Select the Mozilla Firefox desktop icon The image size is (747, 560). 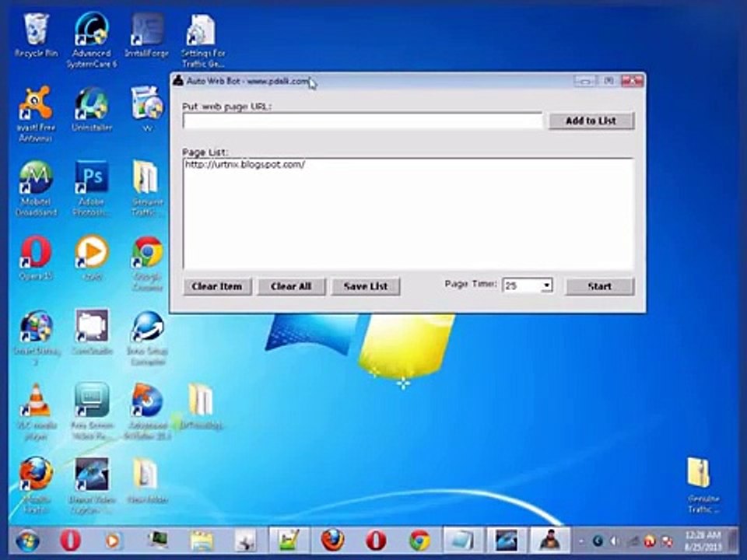[x=37, y=485]
